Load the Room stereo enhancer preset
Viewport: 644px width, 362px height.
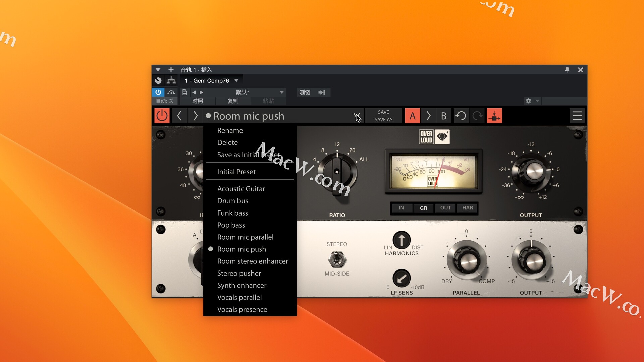pyautogui.click(x=250, y=261)
